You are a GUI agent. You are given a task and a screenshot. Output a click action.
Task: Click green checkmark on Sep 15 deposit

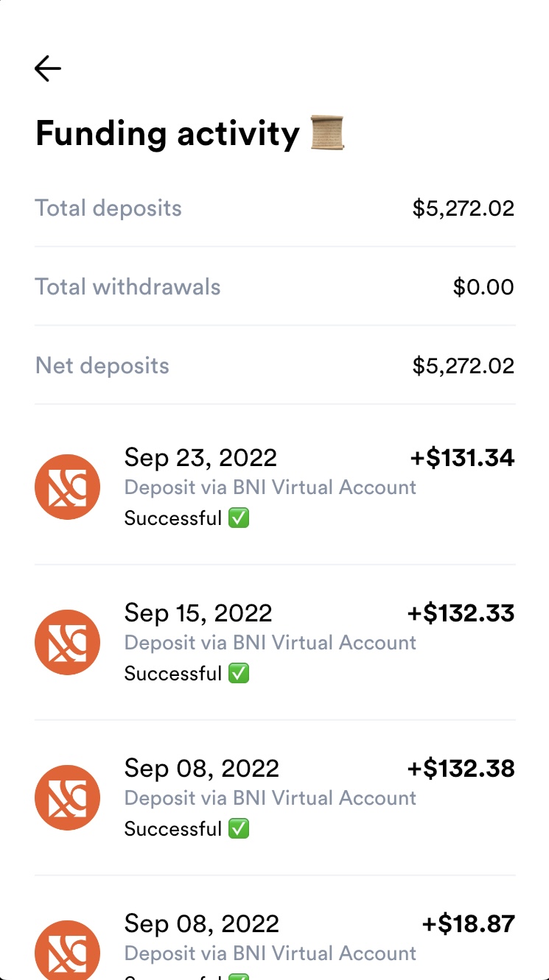(x=239, y=674)
